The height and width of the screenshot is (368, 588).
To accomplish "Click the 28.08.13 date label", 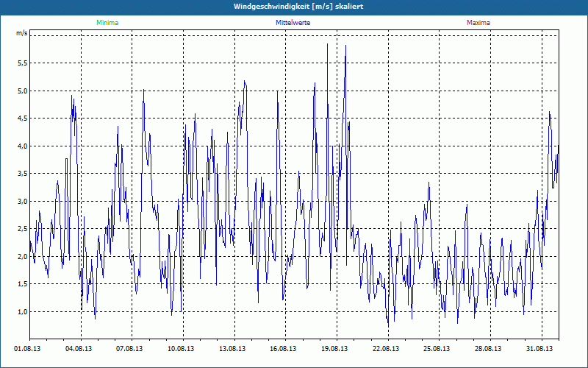I will 488,349.
